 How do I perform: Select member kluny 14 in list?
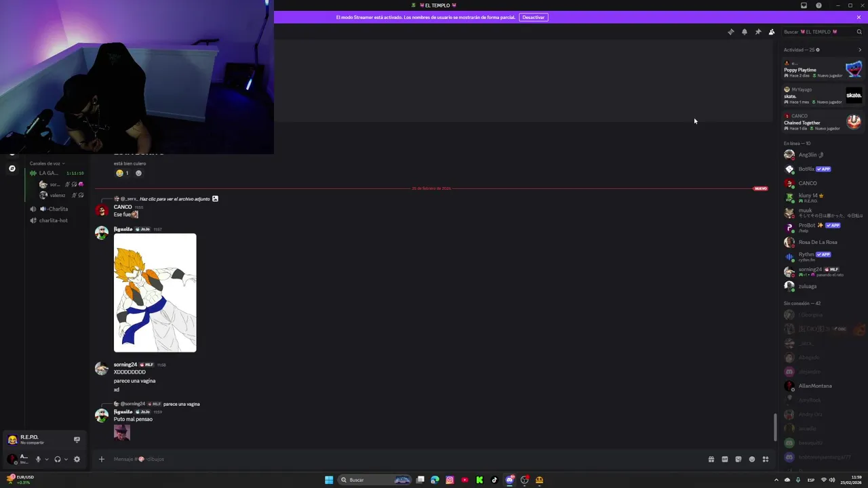pos(823,198)
